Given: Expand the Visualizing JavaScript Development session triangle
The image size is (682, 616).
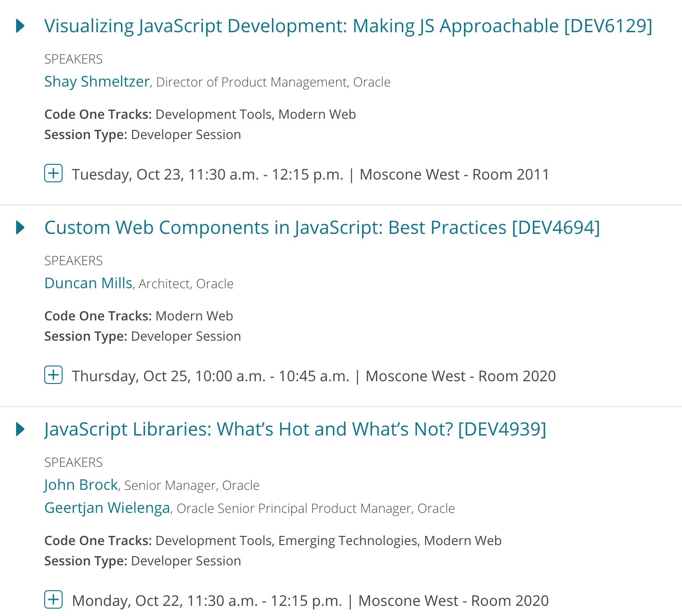Looking at the screenshot, I should point(20,26).
